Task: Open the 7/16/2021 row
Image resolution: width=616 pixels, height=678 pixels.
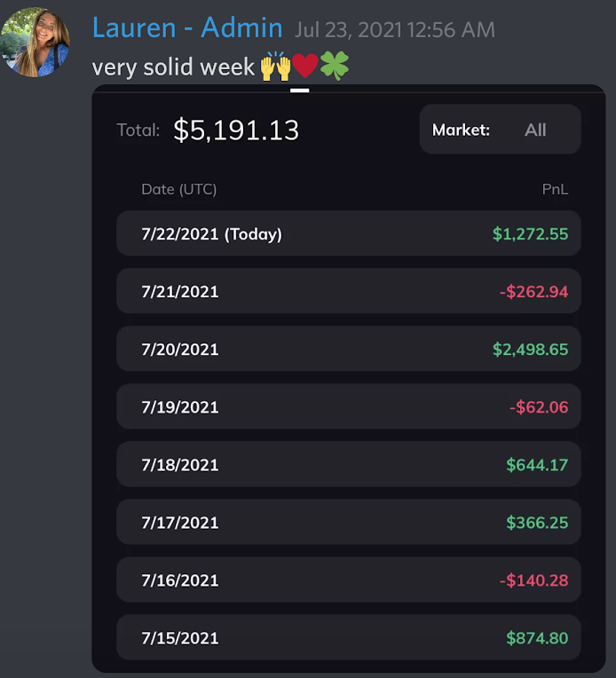Action: [349, 579]
